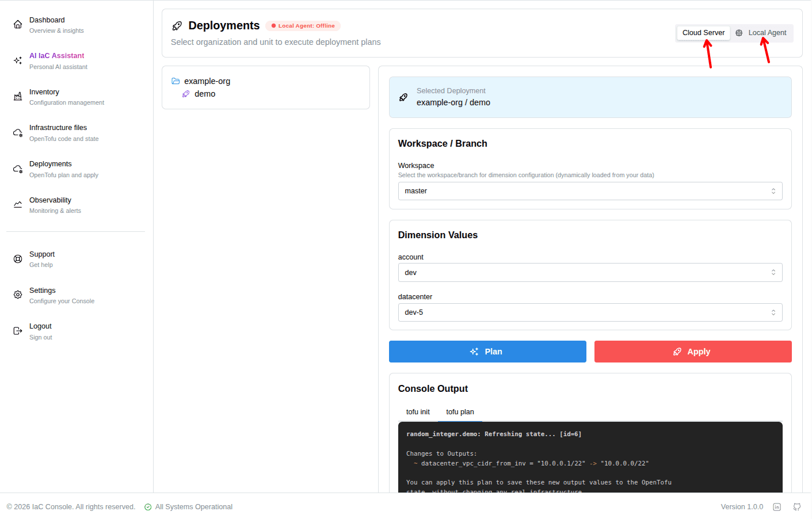Switch to the tofu init tab

pyautogui.click(x=418, y=411)
